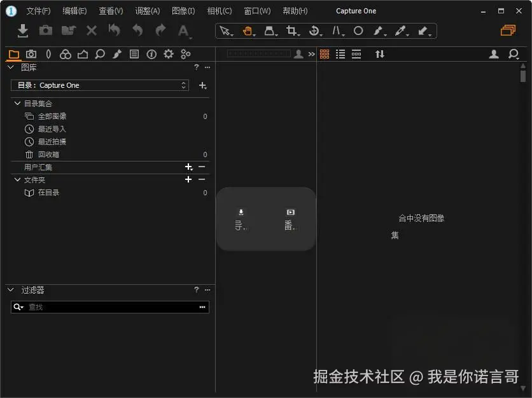The image size is (532, 398).
Task: Open 图库 panel options menu
Action: coord(207,67)
